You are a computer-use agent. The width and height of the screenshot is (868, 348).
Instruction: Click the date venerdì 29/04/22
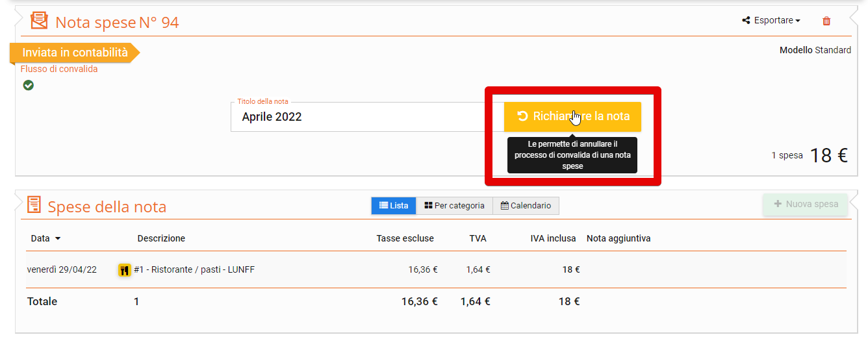pos(62,269)
